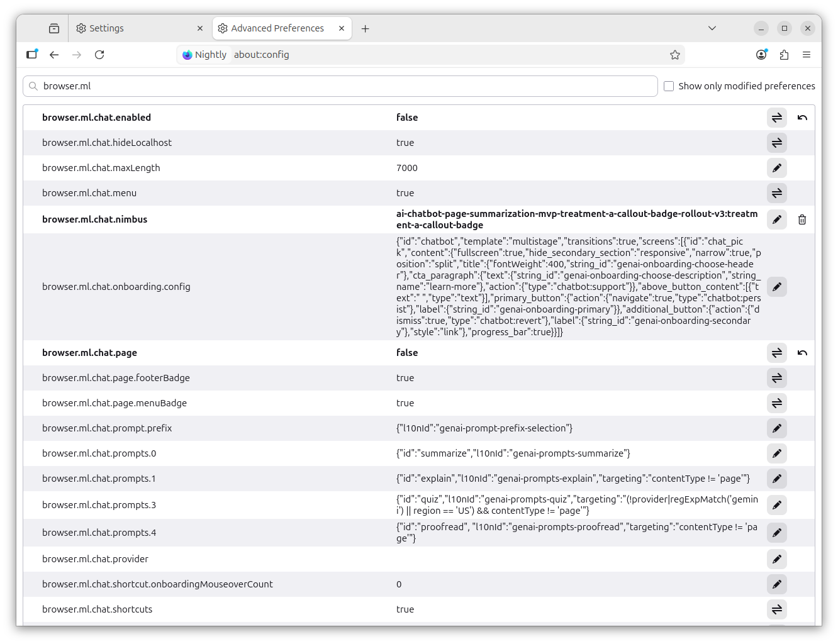Open a new tab with plus button
Screen dimensions: 838x644
coord(366,28)
